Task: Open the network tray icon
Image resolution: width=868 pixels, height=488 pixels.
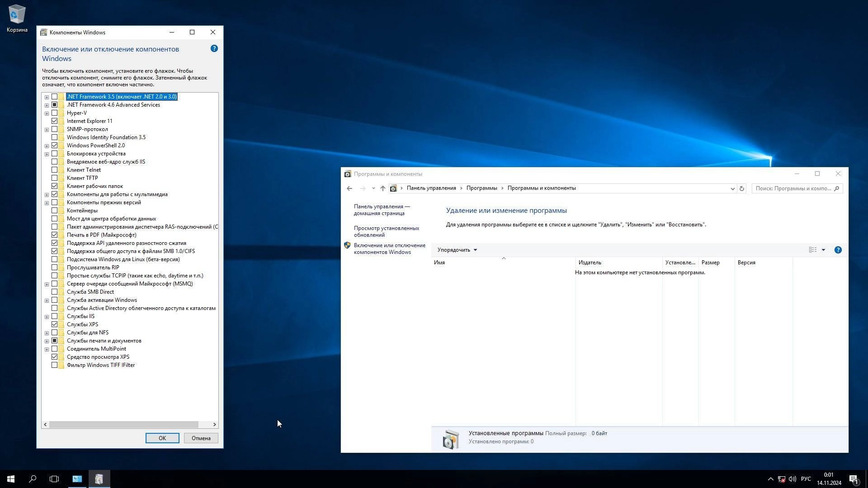Action: 782,479
